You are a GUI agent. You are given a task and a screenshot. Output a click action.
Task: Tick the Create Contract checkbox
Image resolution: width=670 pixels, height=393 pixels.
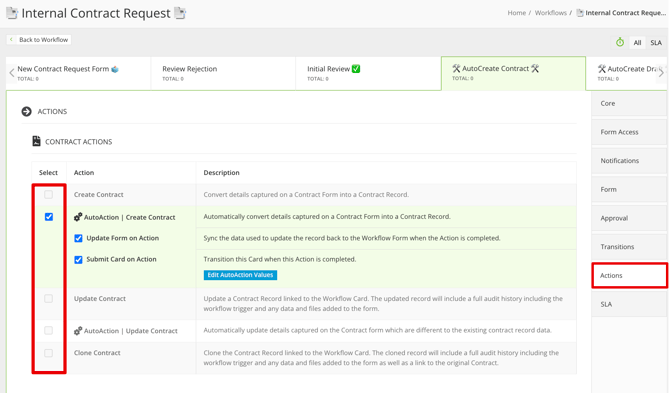pyautogui.click(x=49, y=195)
